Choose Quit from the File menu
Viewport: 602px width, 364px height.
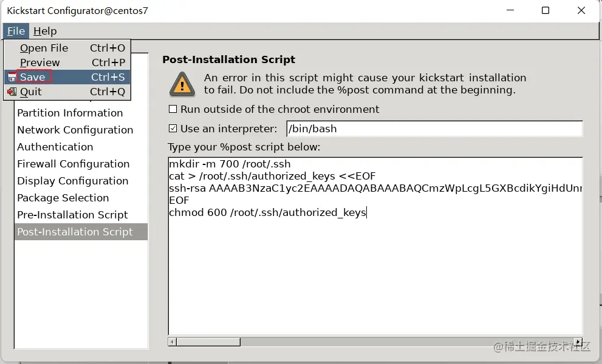67,92
